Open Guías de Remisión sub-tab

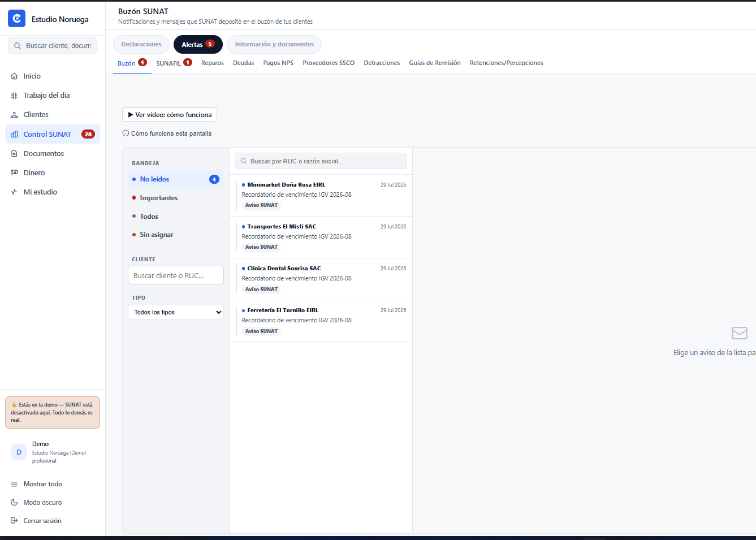pyautogui.click(x=435, y=63)
